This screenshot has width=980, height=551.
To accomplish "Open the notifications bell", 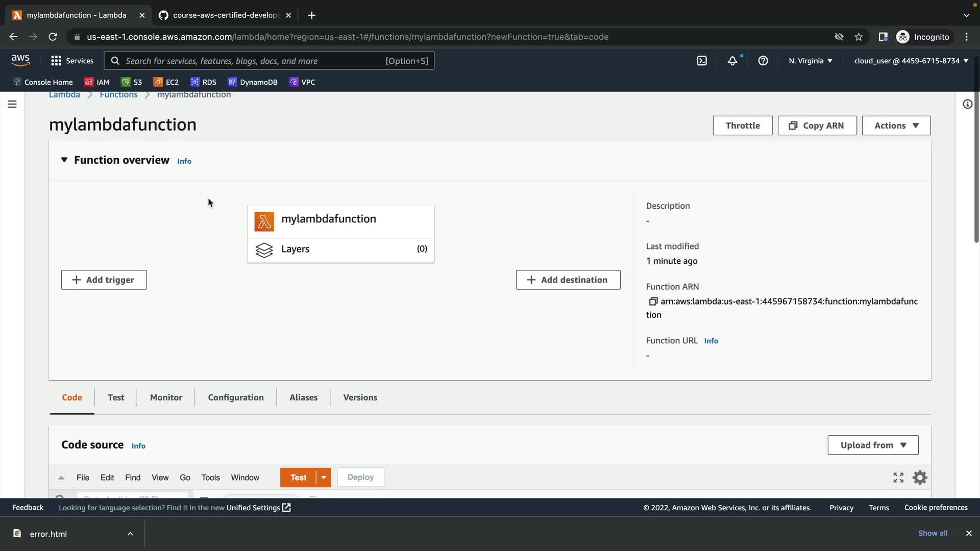I will point(732,61).
